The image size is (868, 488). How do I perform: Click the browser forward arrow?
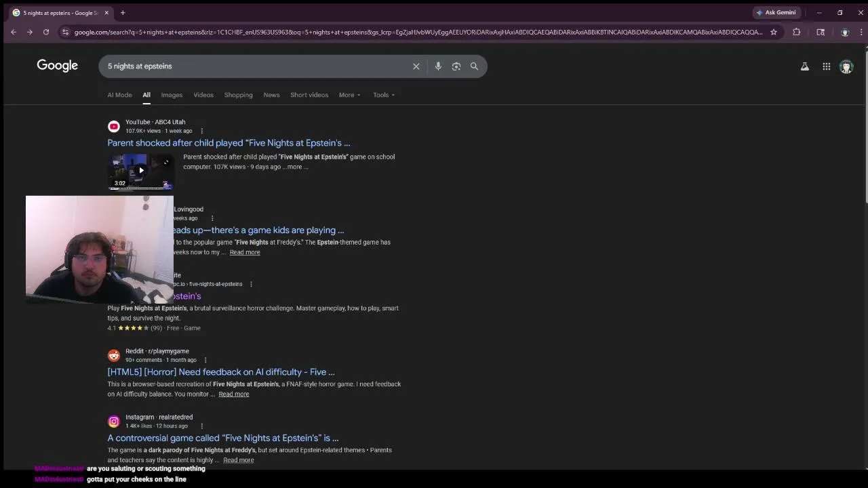[30, 32]
